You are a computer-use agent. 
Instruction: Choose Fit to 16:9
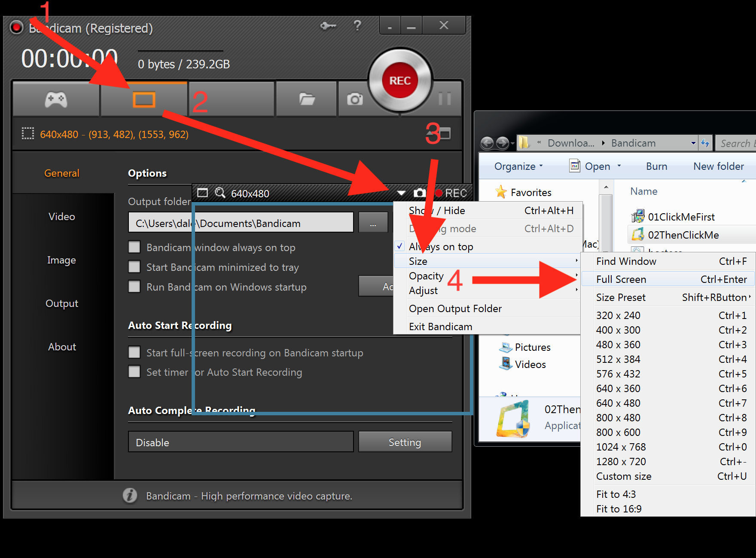[668, 509]
